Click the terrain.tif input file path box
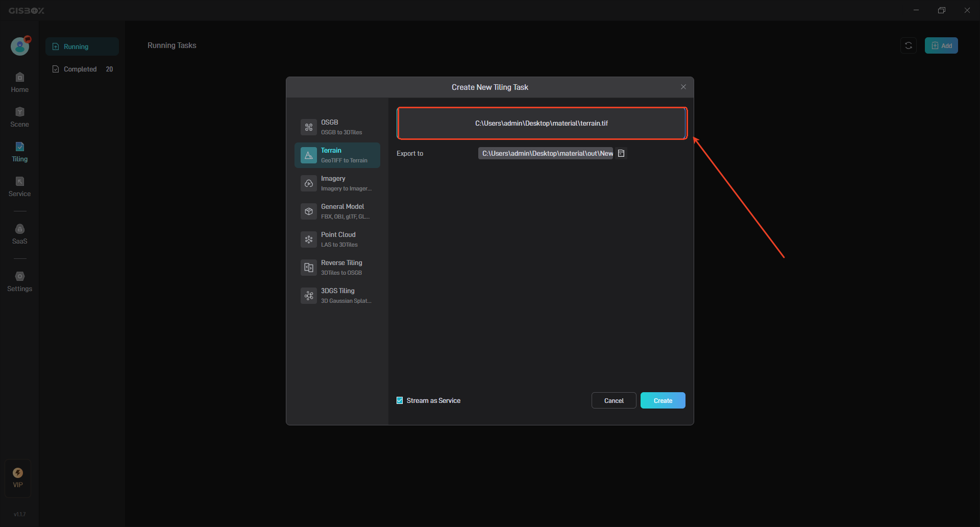 pyautogui.click(x=542, y=123)
